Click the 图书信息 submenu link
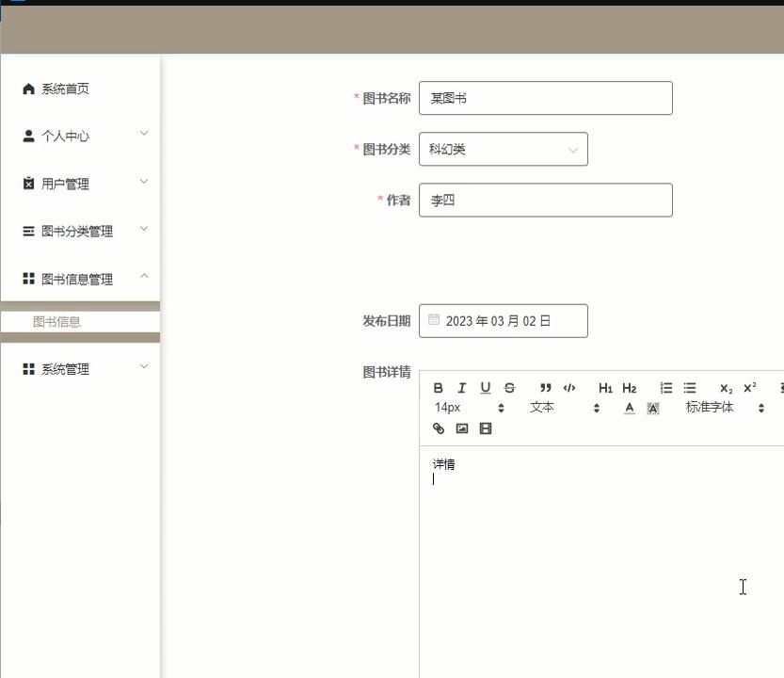784x678 pixels. [x=56, y=322]
